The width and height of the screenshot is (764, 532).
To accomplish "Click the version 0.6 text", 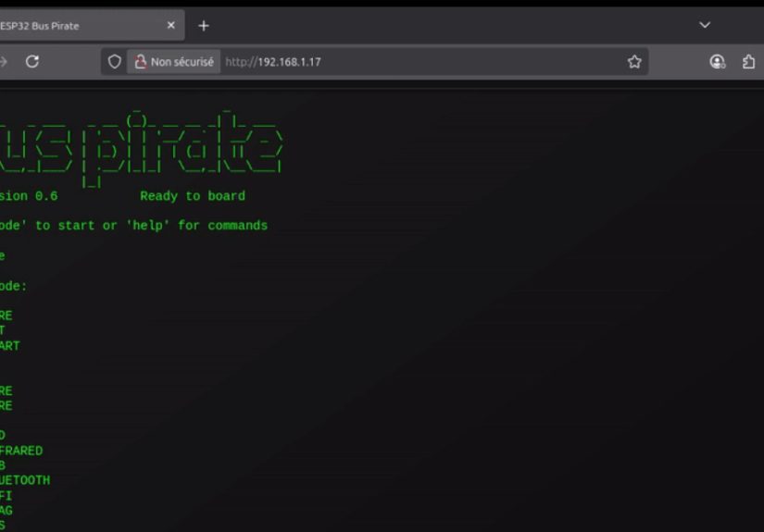I will click(29, 196).
